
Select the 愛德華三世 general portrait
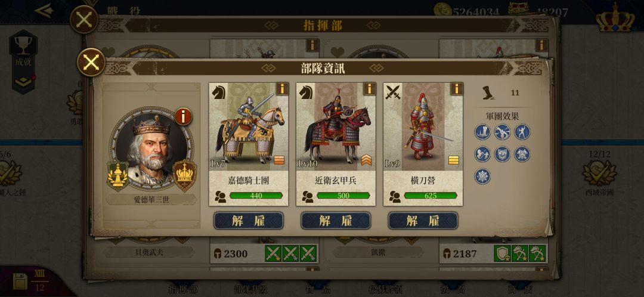coord(151,149)
